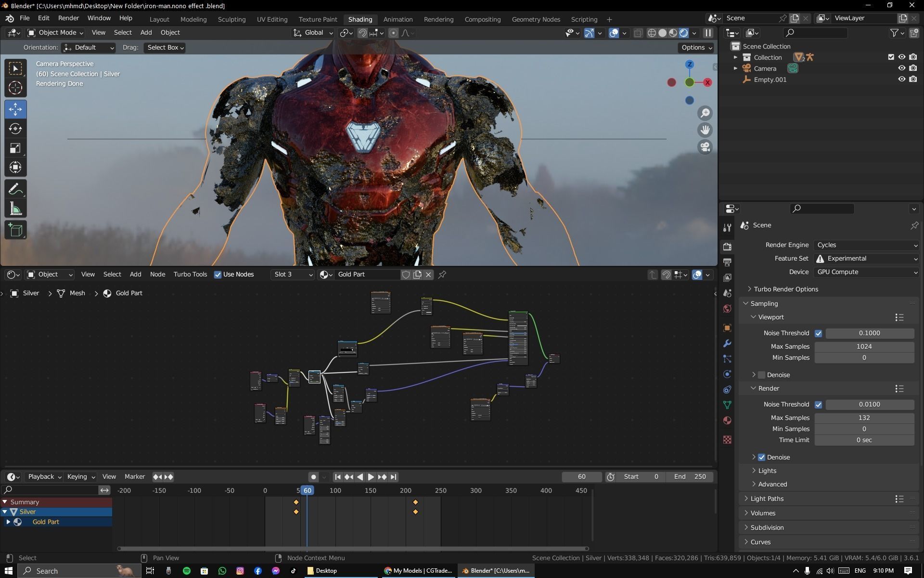Open the Device GPU Compute dropdown
Screen dimensions: 924x578
pyautogui.click(x=867, y=272)
